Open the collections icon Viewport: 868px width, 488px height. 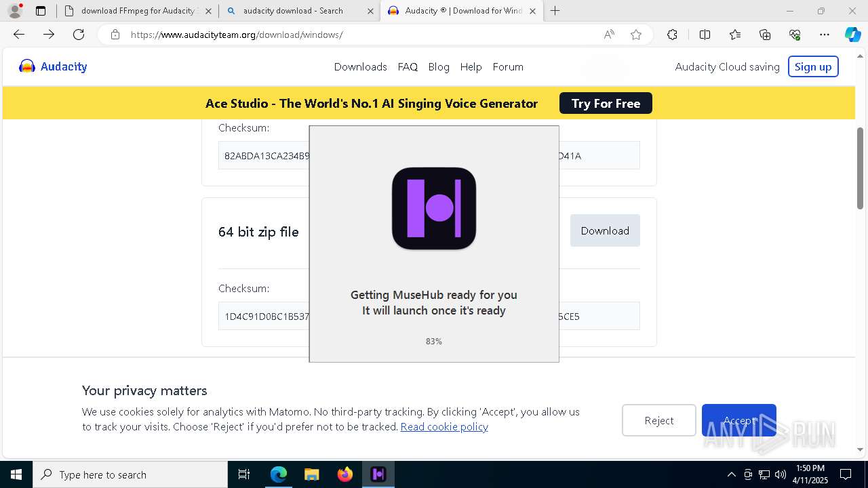[x=765, y=35]
